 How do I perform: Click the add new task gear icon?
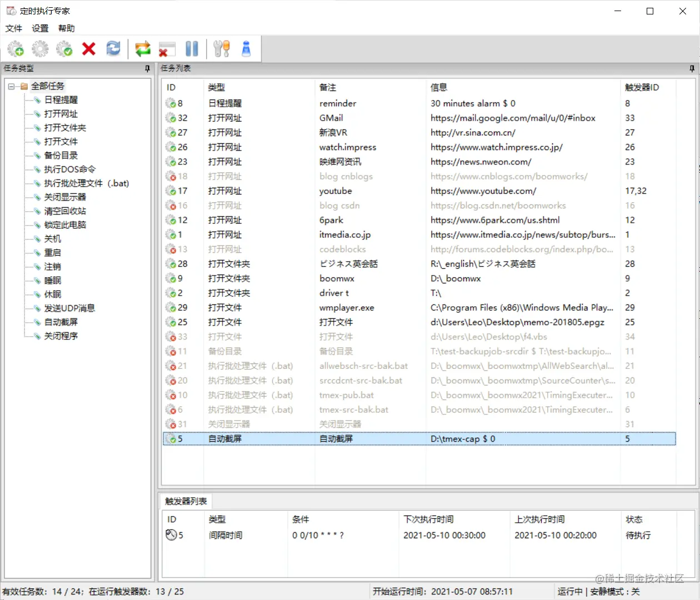(x=16, y=49)
